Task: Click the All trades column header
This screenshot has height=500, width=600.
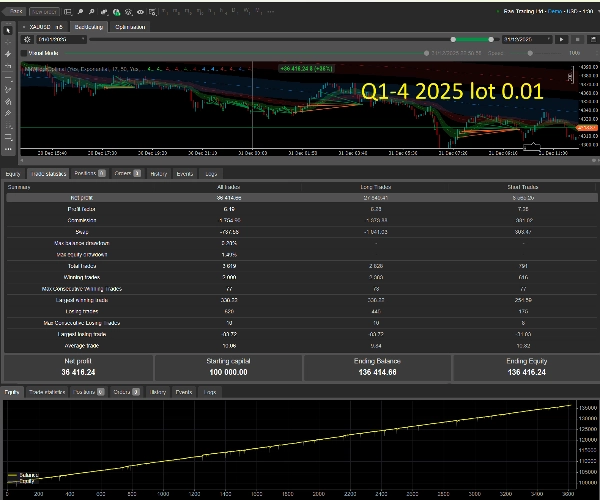Action: pyautogui.click(x=228, y=187)
